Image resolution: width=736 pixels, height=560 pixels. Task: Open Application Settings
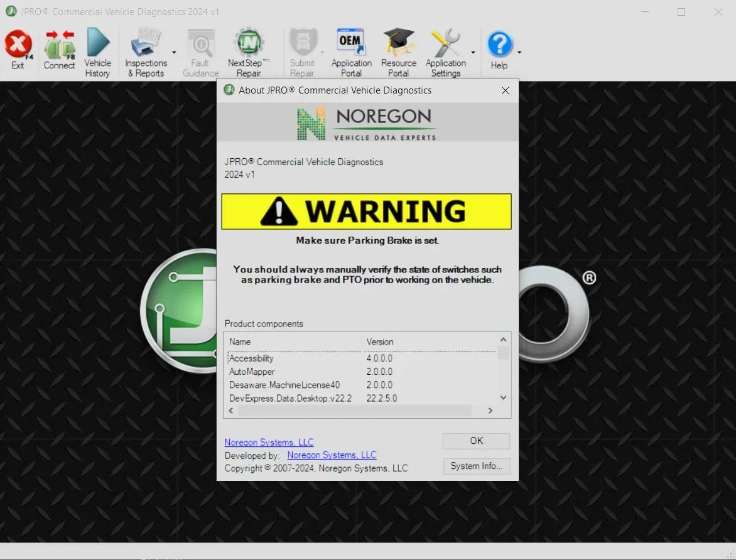click(445, 50)
